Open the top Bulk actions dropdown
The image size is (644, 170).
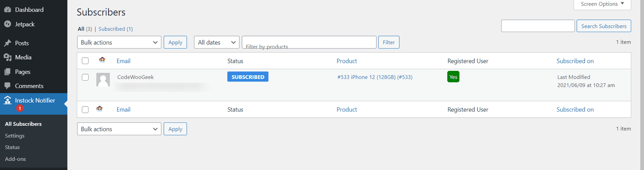[119, 42]
